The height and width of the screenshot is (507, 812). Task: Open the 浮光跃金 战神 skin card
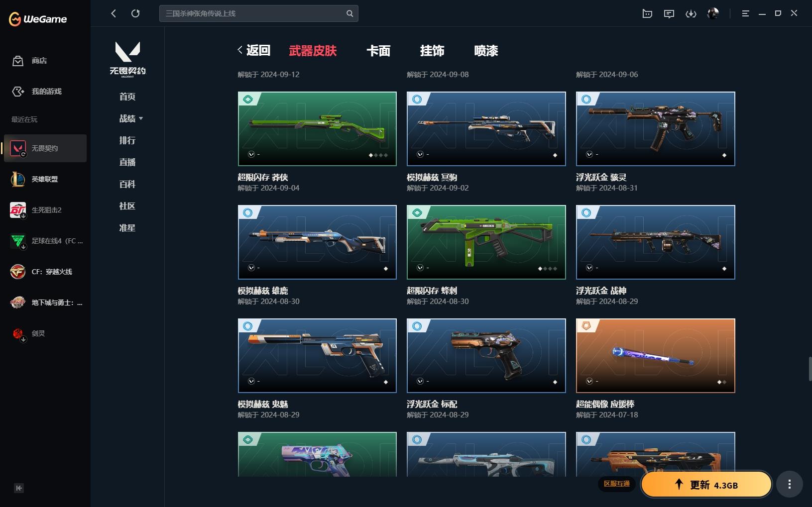[656, 242]
